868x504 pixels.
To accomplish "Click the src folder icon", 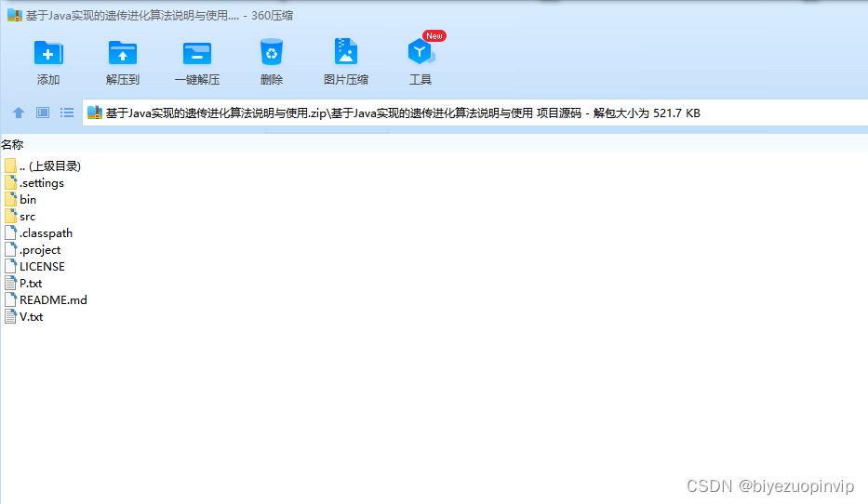I will [10, 217].
